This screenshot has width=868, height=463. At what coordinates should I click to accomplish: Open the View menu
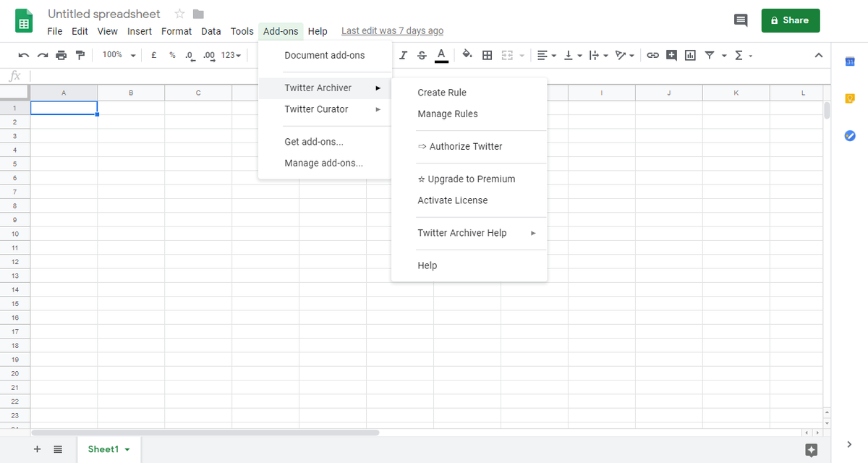107,31
